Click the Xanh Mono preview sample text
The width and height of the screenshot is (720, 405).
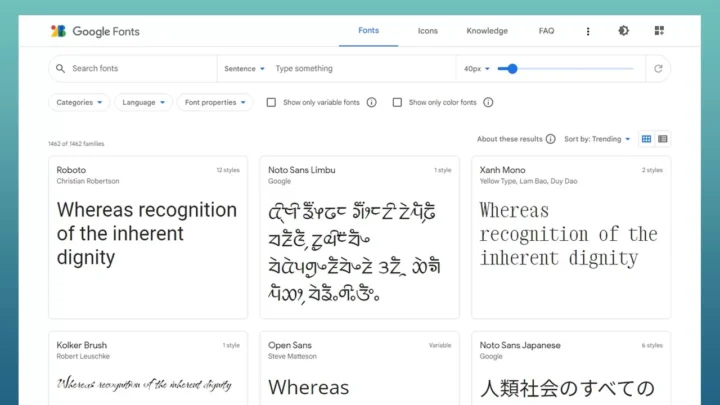point(569,234)
